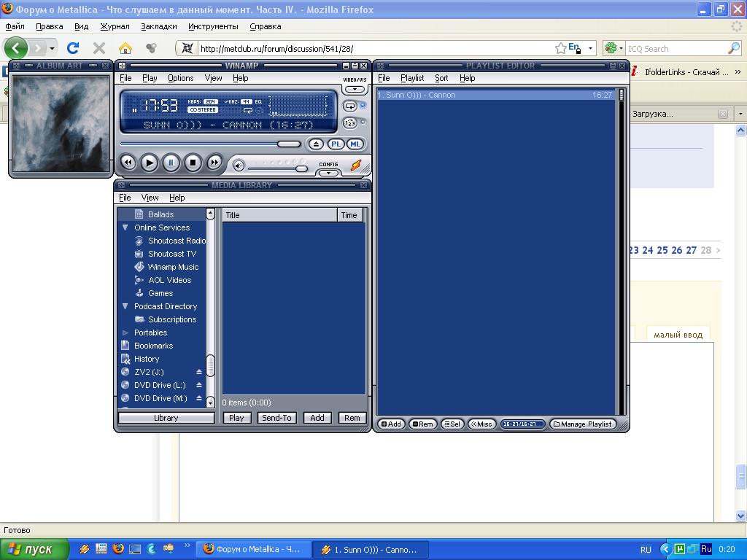Expand the Portables tree node
The image size is (747, 560).
click(x=125, y=332)
